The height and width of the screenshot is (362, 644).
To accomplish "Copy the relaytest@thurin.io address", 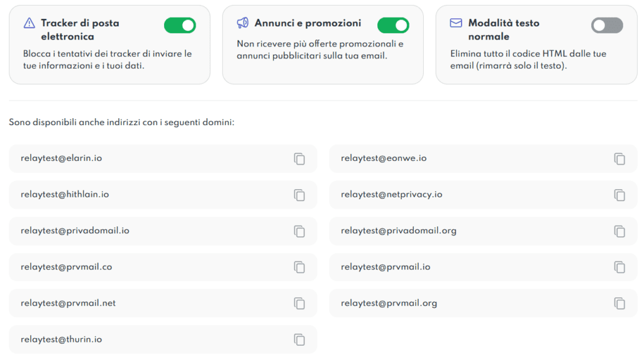I will (299, 339).
